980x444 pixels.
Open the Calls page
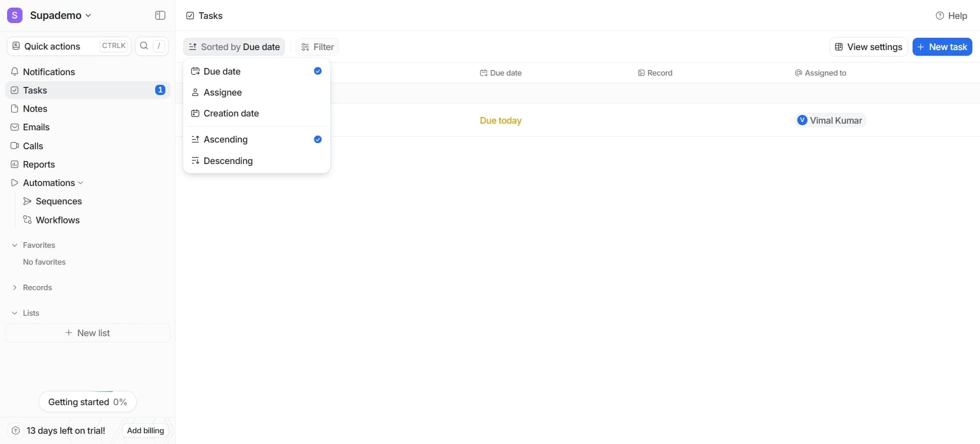[x=88, y=146]
